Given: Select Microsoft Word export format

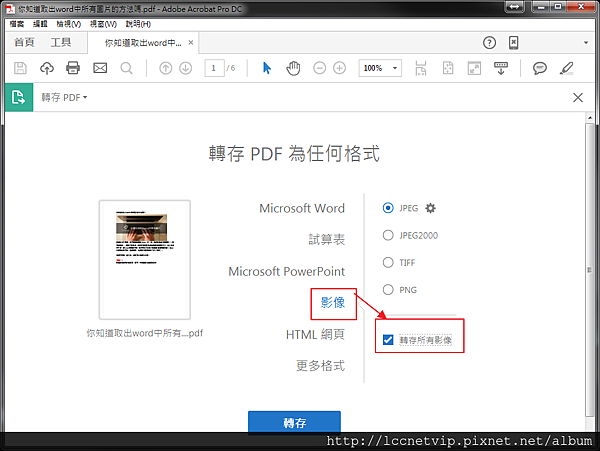Looking at the screenshot, I should click(x=301, y=209).
